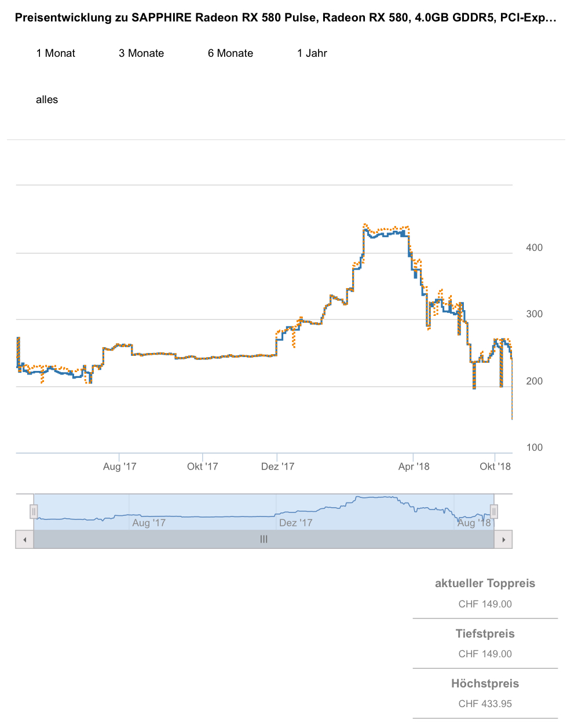Click the Tiefstpreis CHF 149.00 value

click(485, 654)
